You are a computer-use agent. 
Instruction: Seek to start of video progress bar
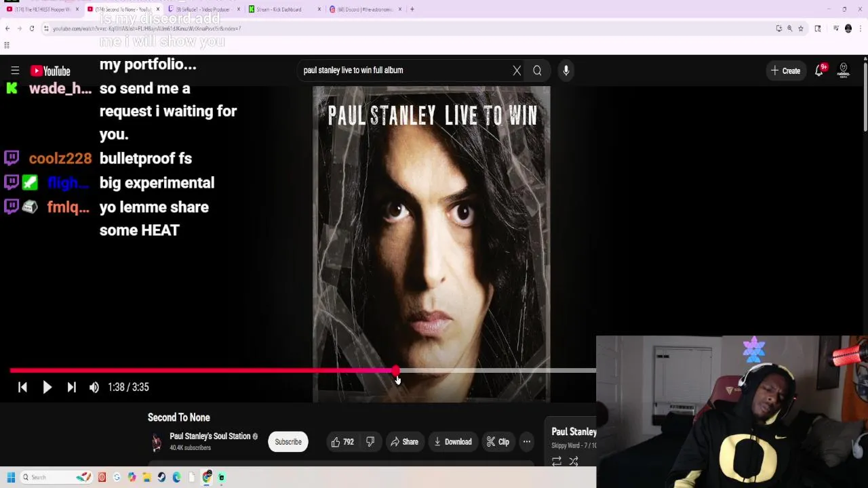(x=11, y=371)
